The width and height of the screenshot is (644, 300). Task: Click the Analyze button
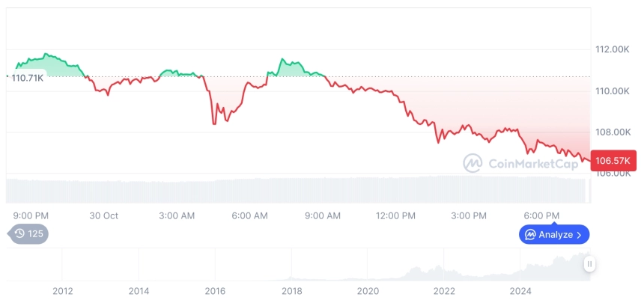554,235
